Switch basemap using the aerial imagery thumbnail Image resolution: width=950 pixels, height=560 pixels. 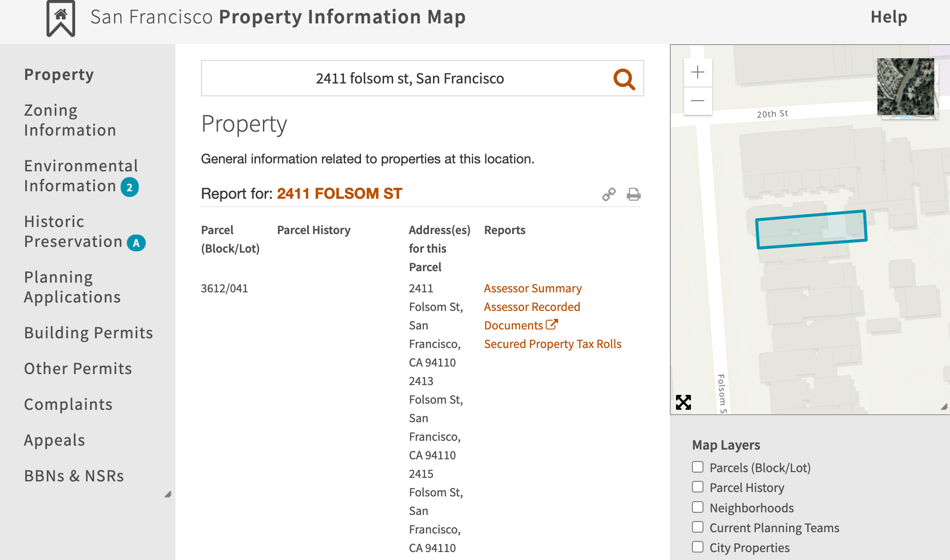pos(905,87)
